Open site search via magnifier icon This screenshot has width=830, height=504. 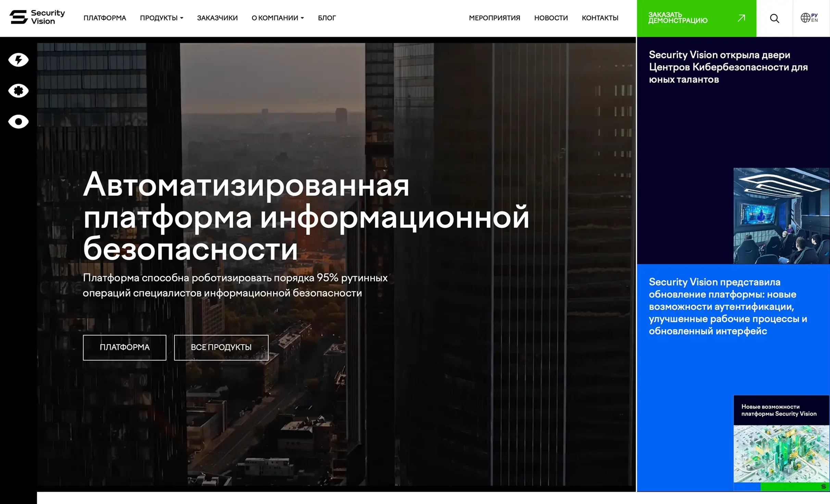(x=775, y=18)
